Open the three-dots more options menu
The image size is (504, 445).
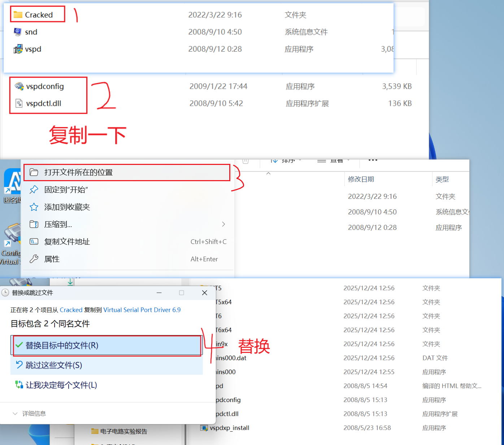click(x=373, y=161)
